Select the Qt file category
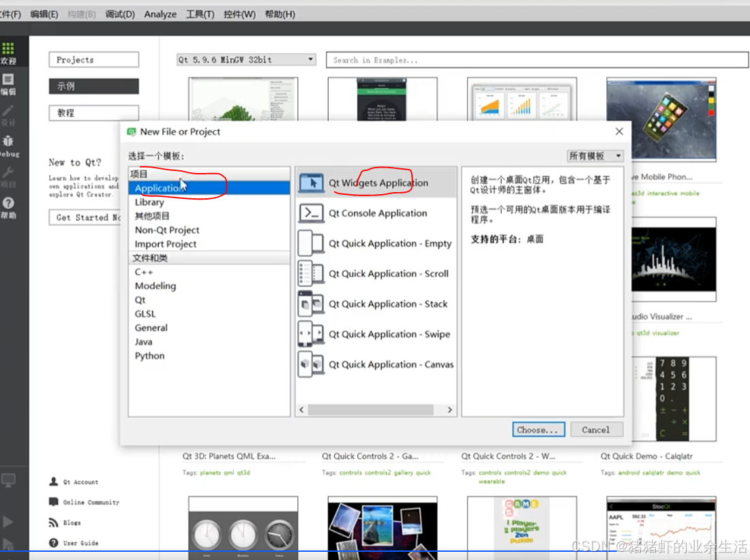The image size is (750, 560). point(209,300)
